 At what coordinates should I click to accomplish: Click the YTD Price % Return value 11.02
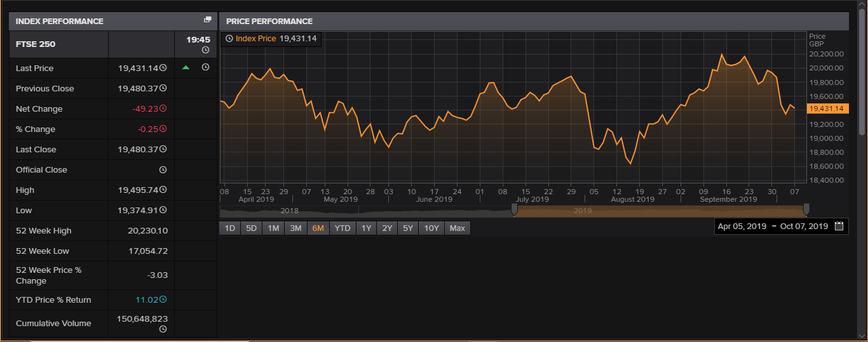tap(147, 299)
